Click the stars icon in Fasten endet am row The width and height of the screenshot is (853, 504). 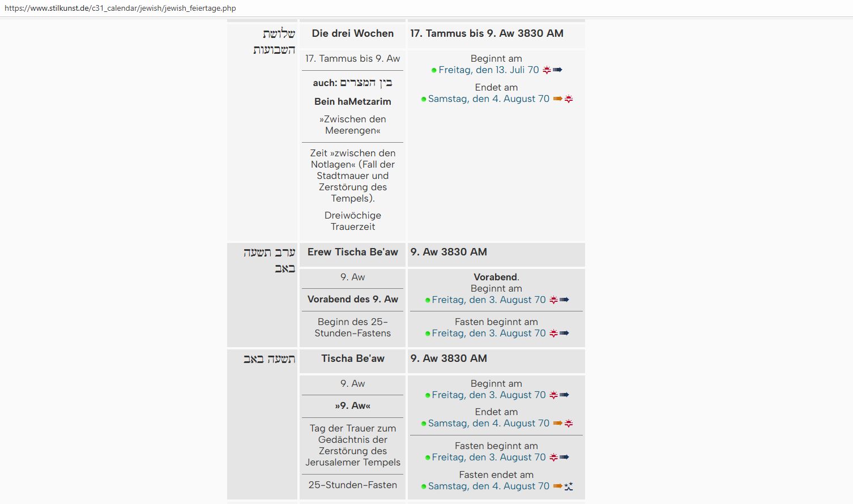click(x=569, y=486)
